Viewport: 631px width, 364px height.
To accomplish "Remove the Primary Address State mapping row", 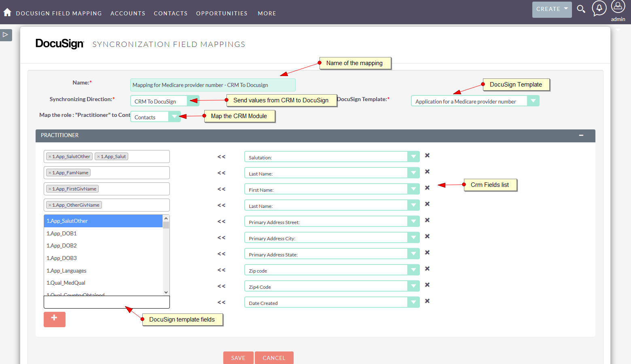I will pos(427,252).
